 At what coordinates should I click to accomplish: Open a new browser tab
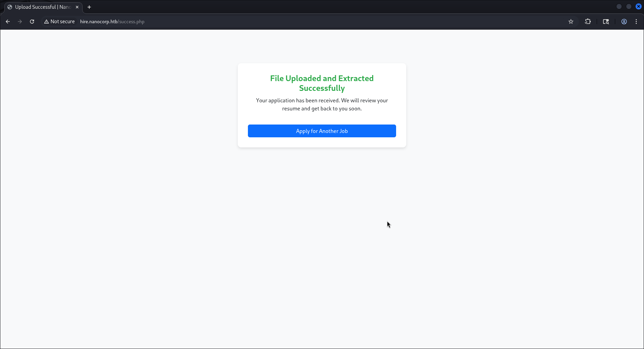pyautogui.click(x=89, y=7)
